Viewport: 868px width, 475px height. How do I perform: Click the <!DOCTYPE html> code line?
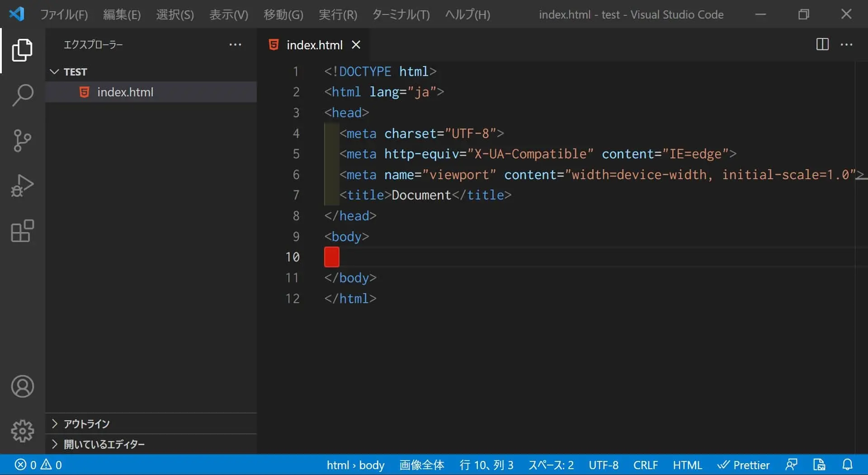pyautogui.click(x=380, y=71)
